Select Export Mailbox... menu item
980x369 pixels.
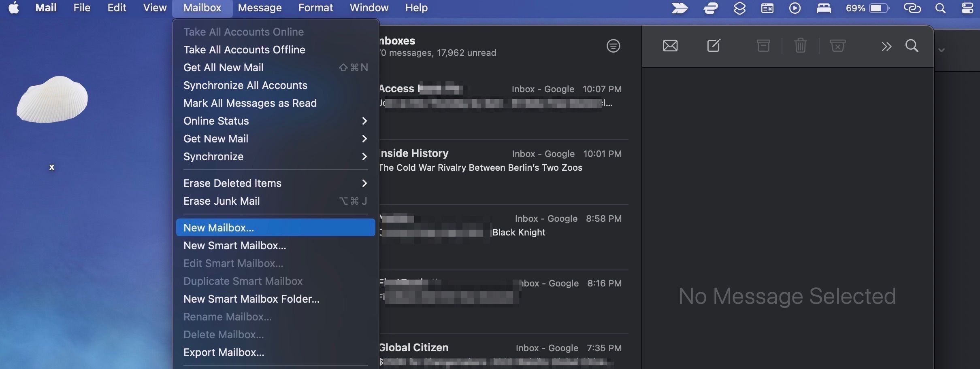point(275,352)
